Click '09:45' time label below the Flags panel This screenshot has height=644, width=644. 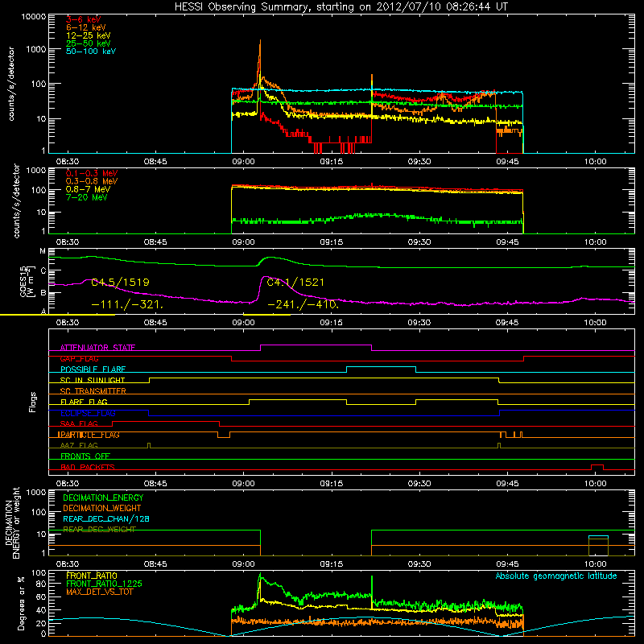click(x=507, y=484)
